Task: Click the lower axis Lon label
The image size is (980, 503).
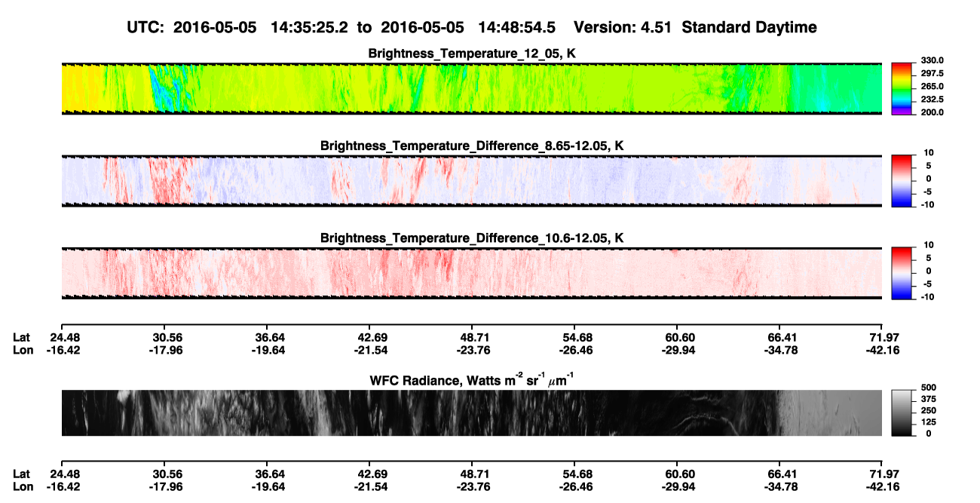Action: 23,486
